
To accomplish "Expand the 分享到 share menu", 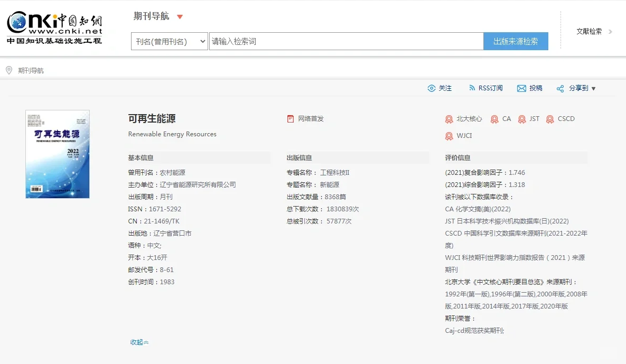I will coord(575,88).
